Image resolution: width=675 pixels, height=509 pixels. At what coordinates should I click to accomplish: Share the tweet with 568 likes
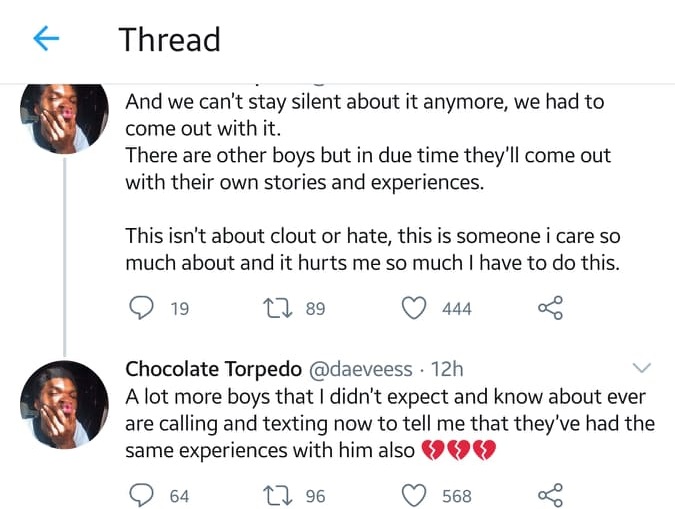click(x=551, y=495)
